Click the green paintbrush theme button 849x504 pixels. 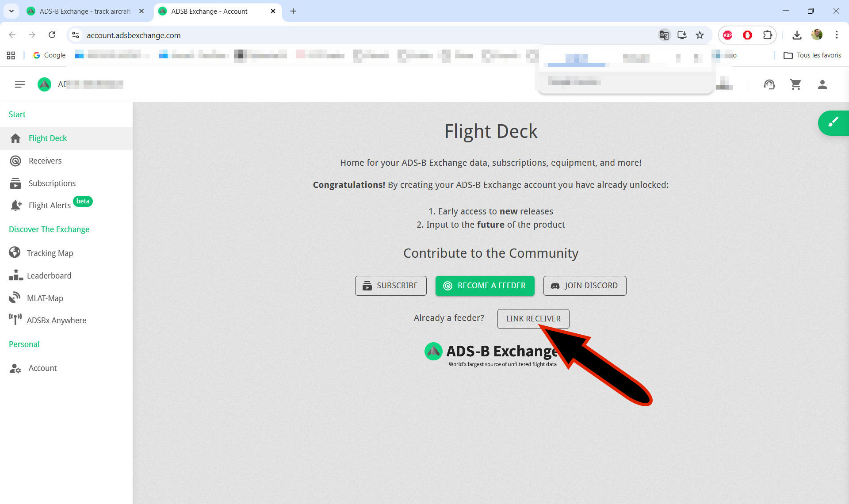point(834,122)
